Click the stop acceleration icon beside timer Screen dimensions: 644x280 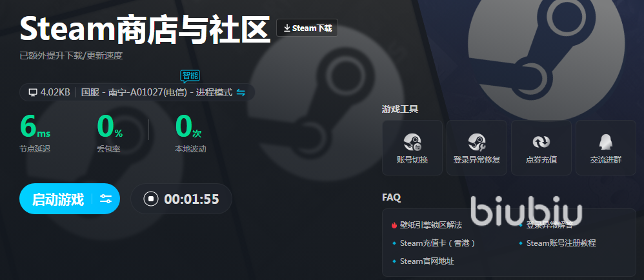pos(151,199)
